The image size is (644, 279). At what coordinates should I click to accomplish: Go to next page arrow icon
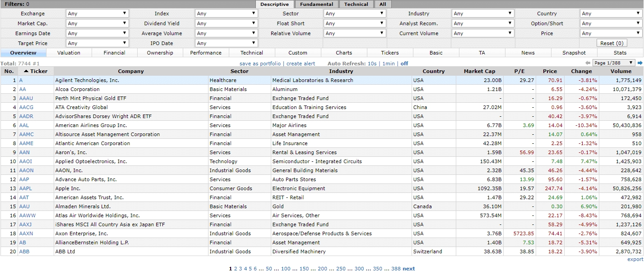click(x=640, y=63)
